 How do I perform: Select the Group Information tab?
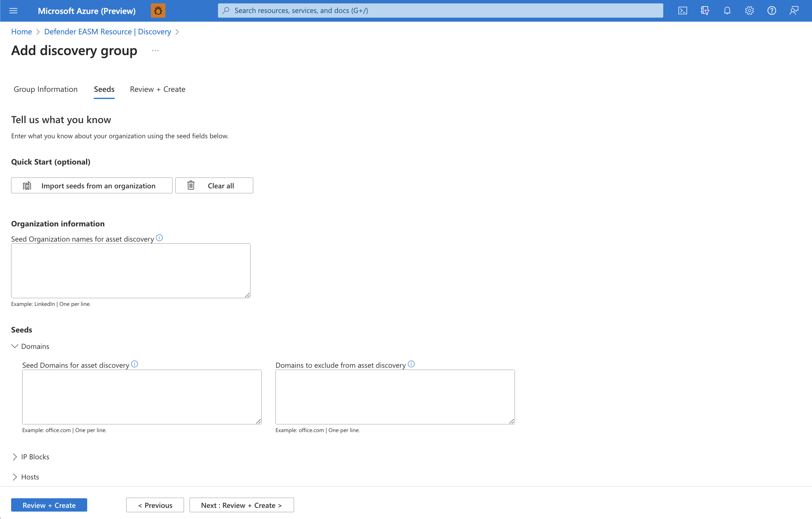[45, 89]
